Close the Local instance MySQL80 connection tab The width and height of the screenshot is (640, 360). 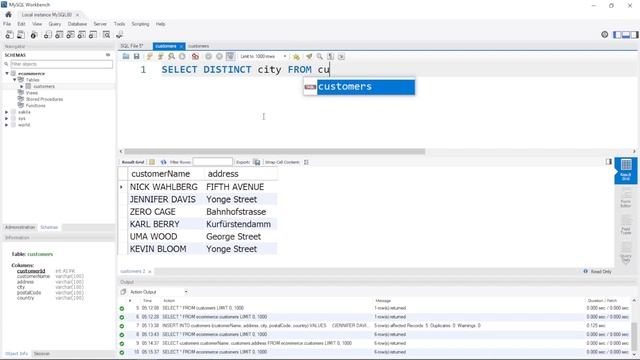77,15
